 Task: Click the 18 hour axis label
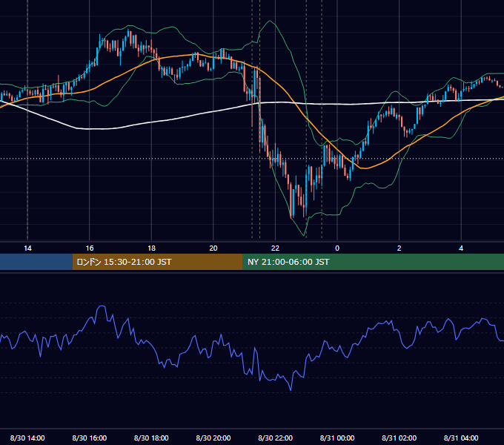[151, 248]
